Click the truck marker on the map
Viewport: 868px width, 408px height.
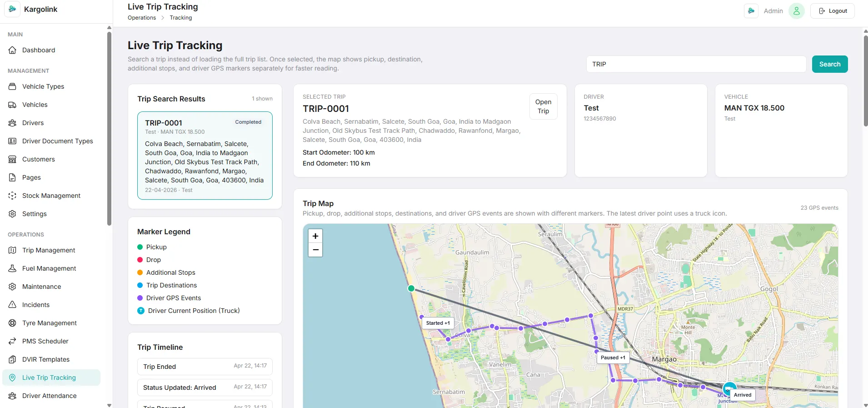pyautogui.click(x=729, y=389)
